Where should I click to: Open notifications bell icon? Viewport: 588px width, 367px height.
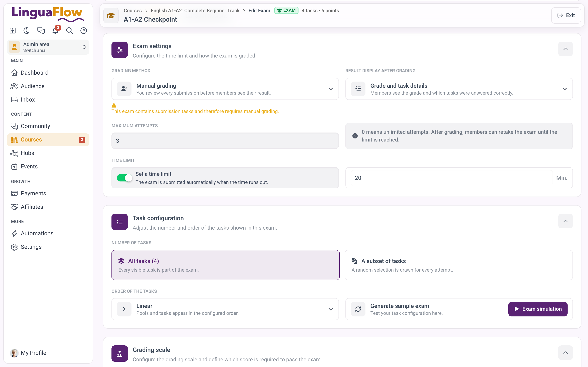tap(55, 31)
